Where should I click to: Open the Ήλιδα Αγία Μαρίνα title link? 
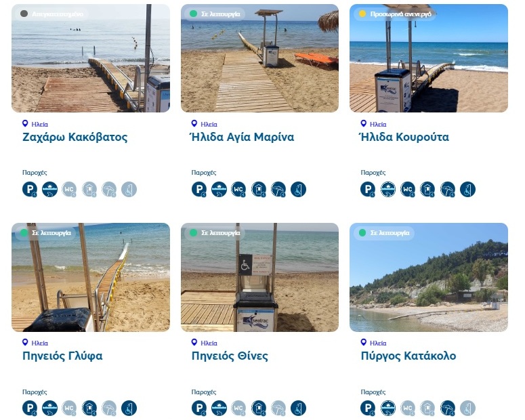pyautogui.click(x=242, y=137)
